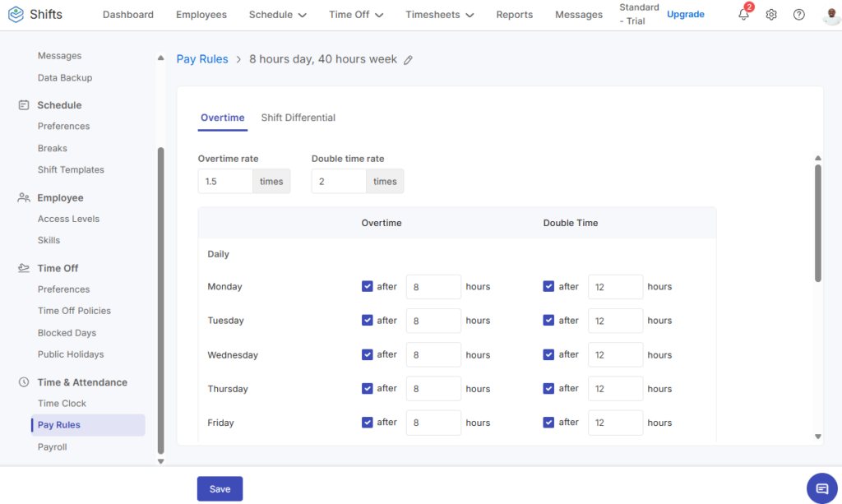The image size is (842, 504).
Task: Uncheck Friday double time checkbox
Action: click(x=548, y=423)
